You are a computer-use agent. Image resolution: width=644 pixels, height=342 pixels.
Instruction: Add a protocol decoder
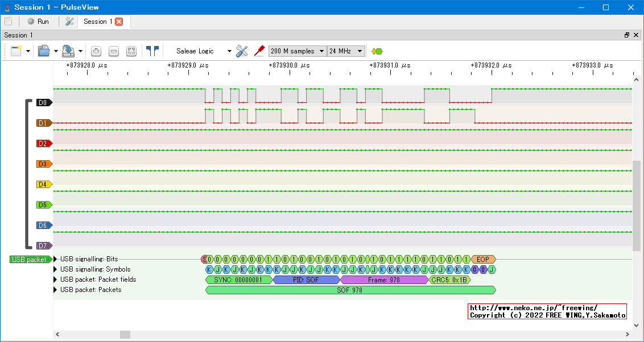pyautogui.click(x=377, y=51)
